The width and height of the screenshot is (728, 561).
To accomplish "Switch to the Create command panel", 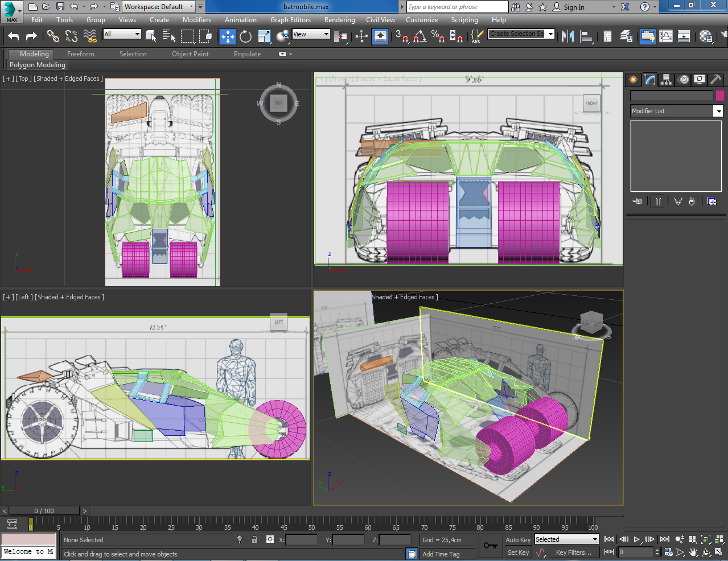I will [x=633, y=80].
